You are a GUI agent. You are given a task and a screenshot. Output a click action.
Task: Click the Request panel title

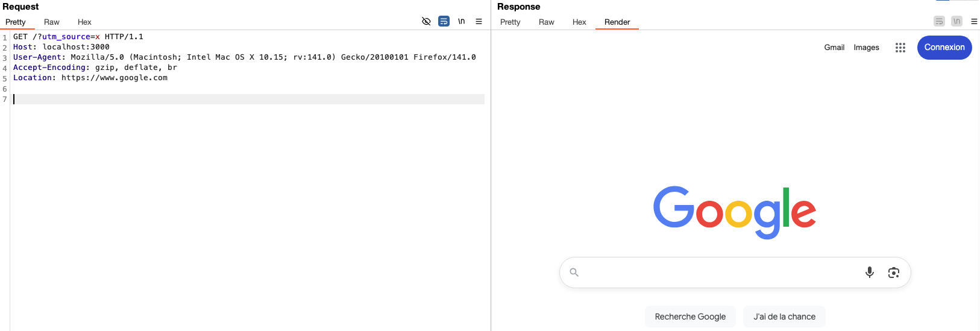click(20, 7)
